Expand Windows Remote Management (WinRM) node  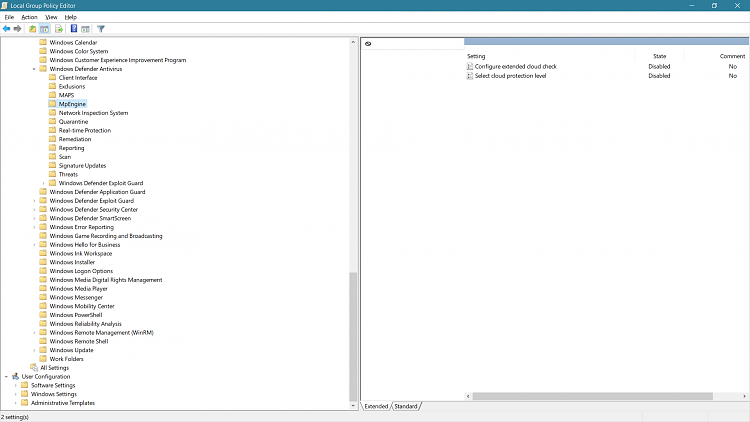tap(34, 333)
